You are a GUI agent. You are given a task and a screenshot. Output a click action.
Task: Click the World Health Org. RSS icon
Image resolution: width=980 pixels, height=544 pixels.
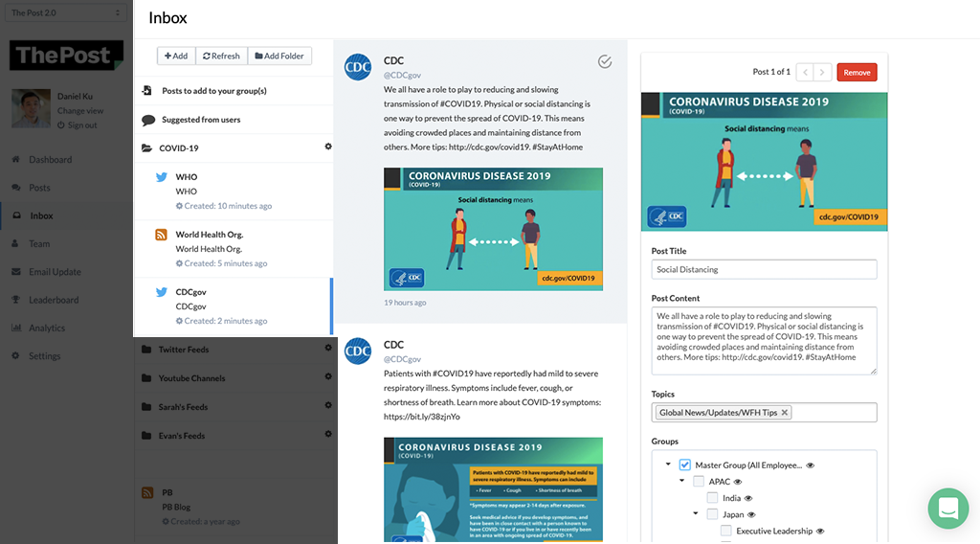pos(161,235)
